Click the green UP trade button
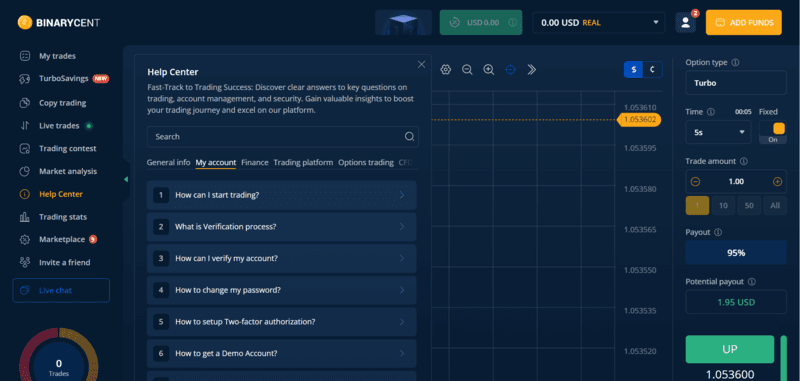The image size is (800, 381). point(730,349)
